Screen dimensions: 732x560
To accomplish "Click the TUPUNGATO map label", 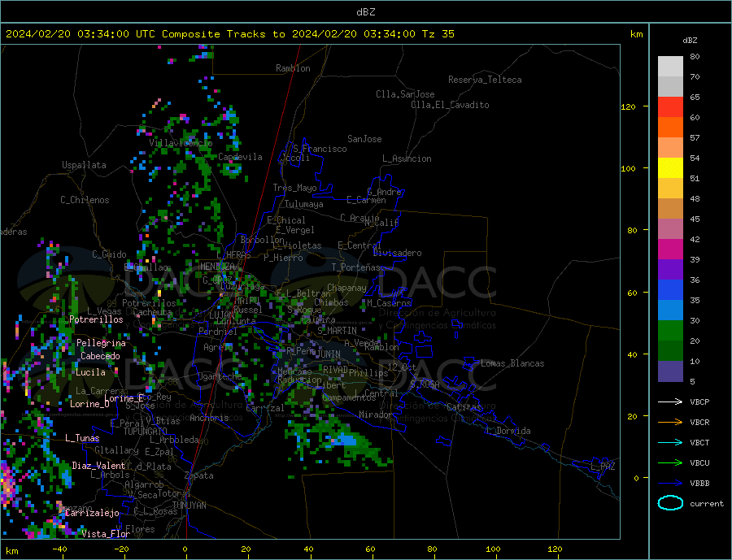I will (146, 432).
